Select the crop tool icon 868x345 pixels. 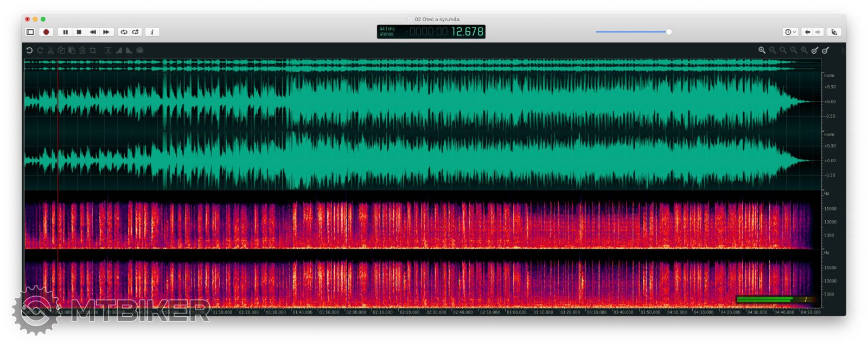pyautogui.click(x=93, y=50)
